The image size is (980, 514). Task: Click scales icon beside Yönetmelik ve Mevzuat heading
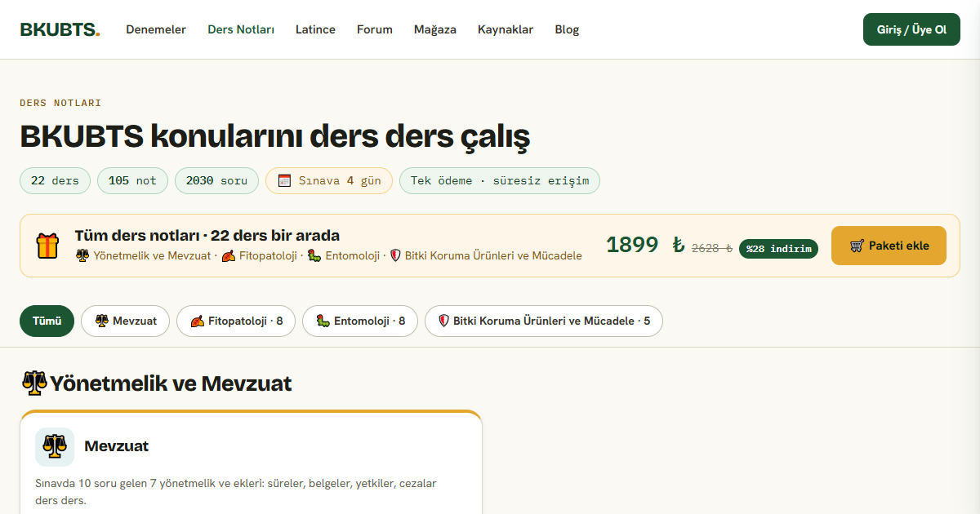coord(34,383)
